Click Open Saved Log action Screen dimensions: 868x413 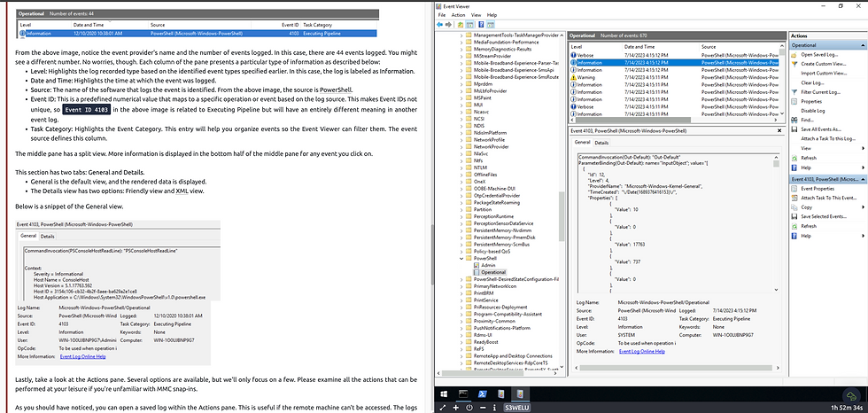point(819,55)
